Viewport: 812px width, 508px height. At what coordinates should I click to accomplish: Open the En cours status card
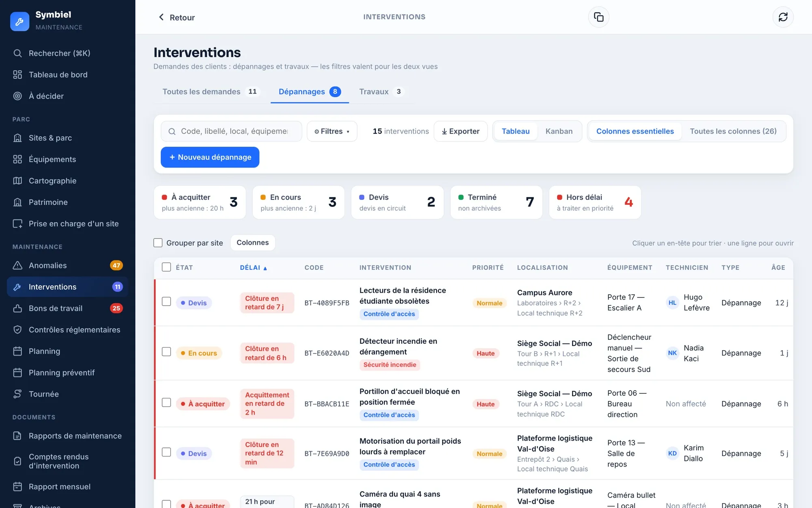[298, 202]
